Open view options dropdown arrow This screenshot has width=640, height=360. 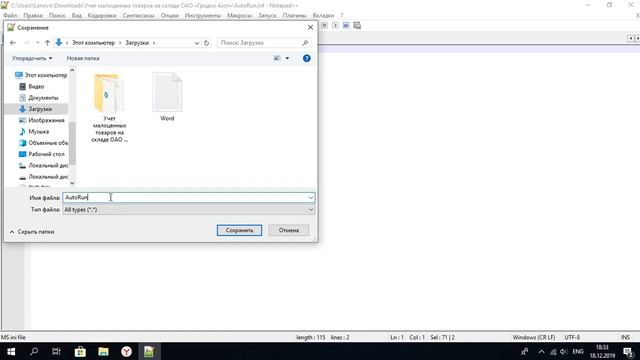[x=287, y=58]
